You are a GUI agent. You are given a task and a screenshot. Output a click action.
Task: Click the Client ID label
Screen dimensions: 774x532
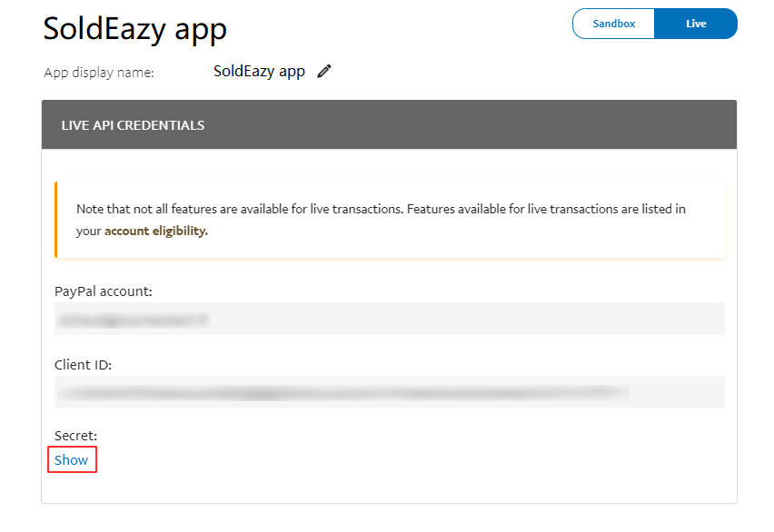pyautogui.click(x=83, y=365)
